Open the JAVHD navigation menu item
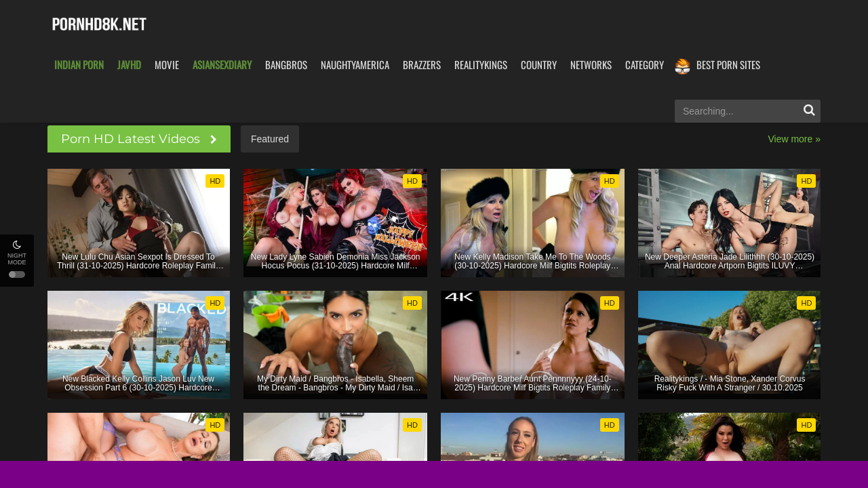 click(129, 65)
